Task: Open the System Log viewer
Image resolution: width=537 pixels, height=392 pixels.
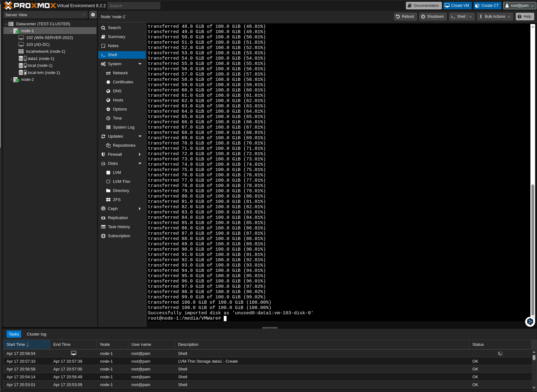Action: [x=124, y=127]
